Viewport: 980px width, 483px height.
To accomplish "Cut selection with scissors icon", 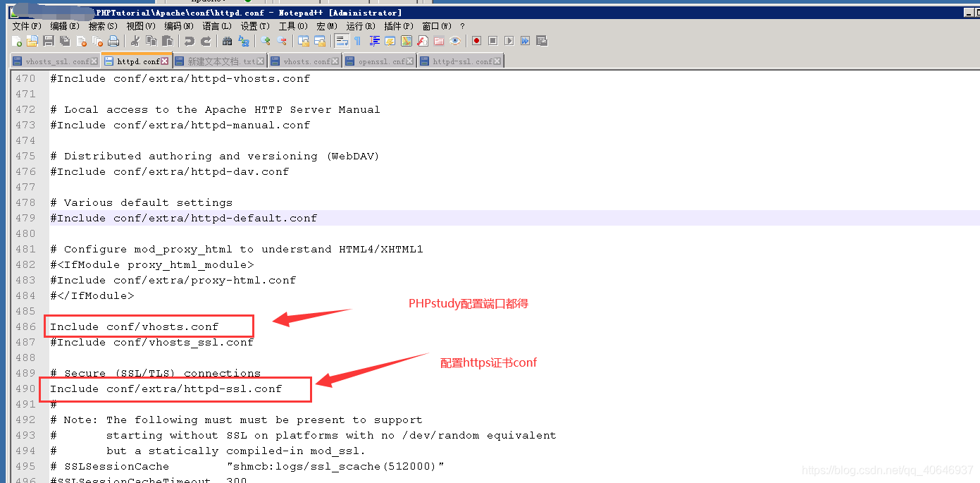I will click(135, 41).
